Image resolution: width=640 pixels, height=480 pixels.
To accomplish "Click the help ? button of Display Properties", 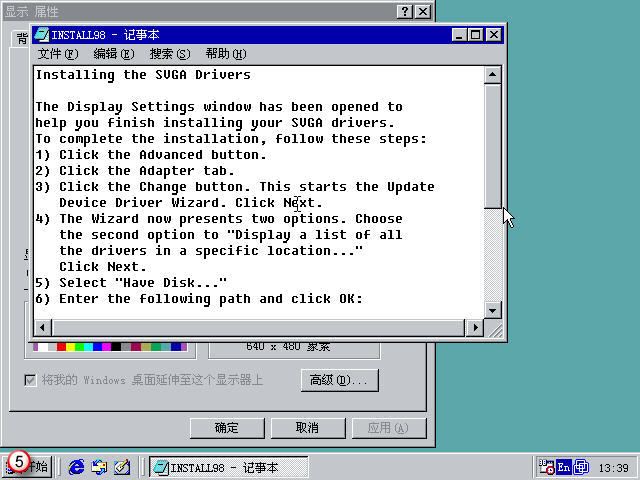I will [405, 11].
